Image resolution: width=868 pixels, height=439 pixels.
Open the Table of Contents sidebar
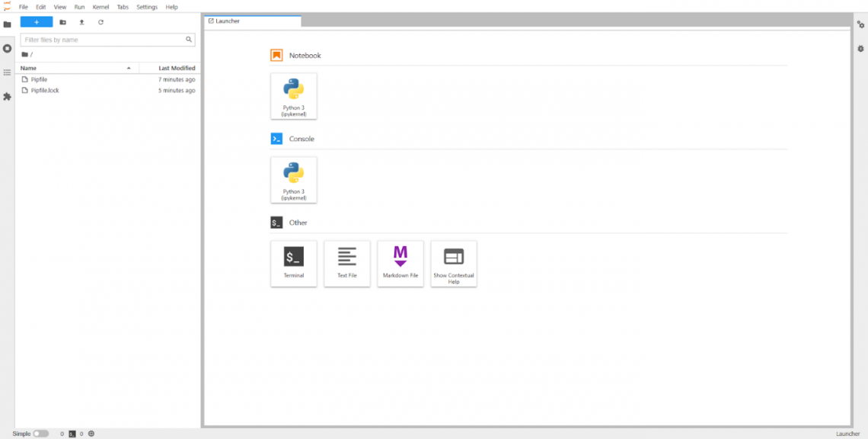click(x=8, y=73)
